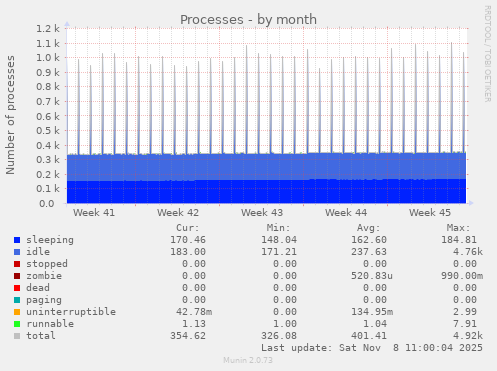
Task: Click the 'paging' legend label
Action: point(44,300)
